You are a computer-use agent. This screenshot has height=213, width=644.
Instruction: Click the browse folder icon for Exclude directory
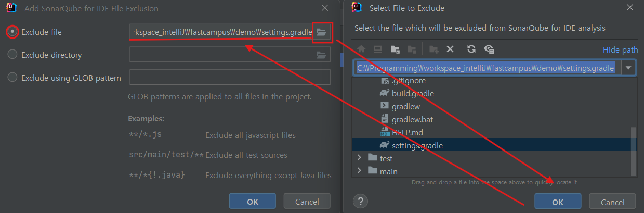(321, 55)
